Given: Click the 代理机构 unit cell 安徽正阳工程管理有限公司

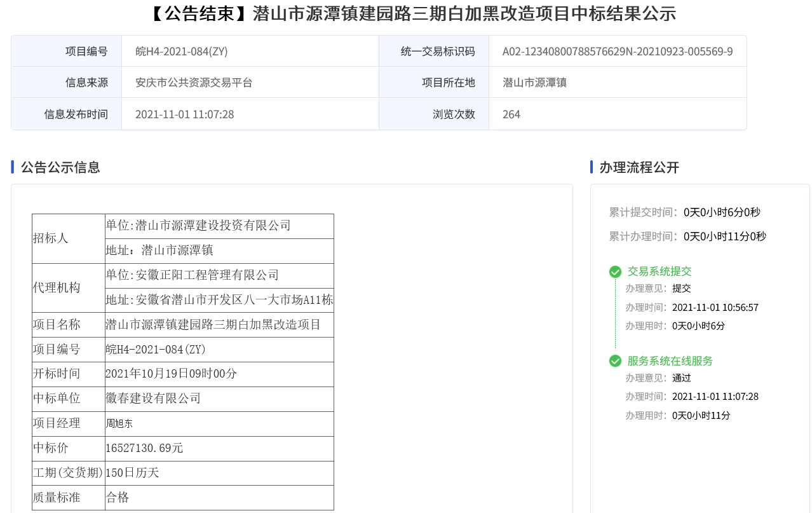Looking at the screenshot, I should 193,275.
